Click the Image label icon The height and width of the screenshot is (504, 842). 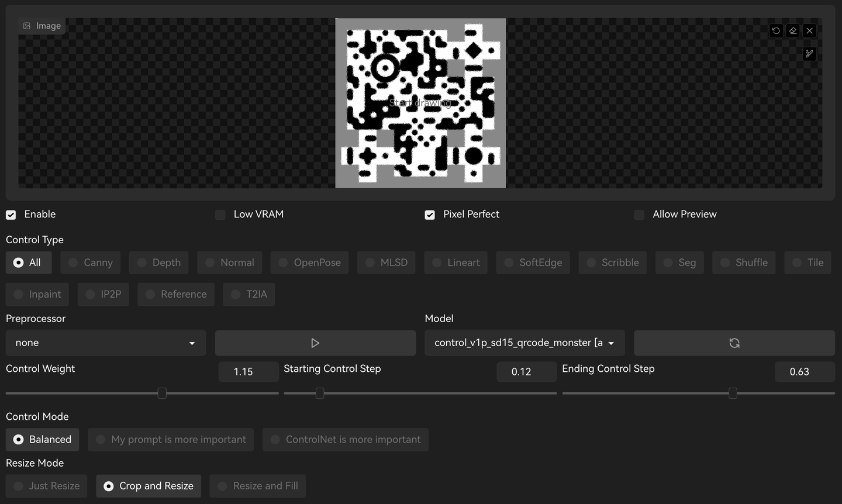(x=27, y=26)
